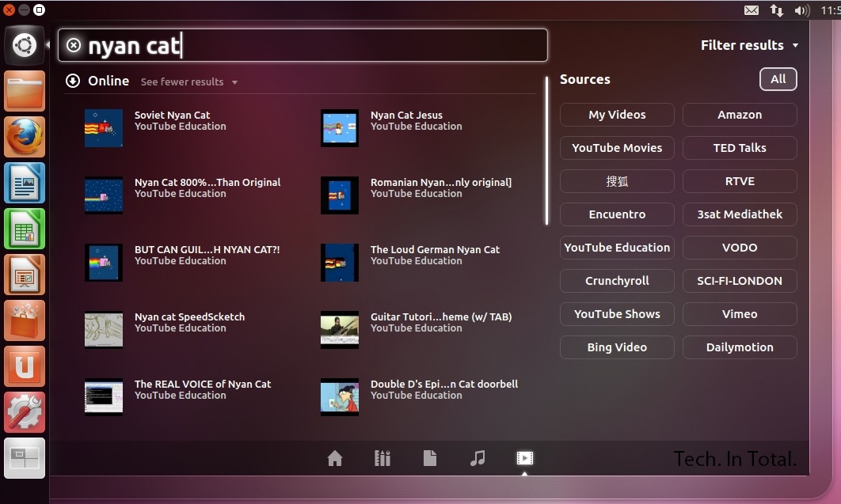The height and width of the screenshot is (504, 841).
Task: Click the Online section disclosure arrow
Action: point(72,81)
